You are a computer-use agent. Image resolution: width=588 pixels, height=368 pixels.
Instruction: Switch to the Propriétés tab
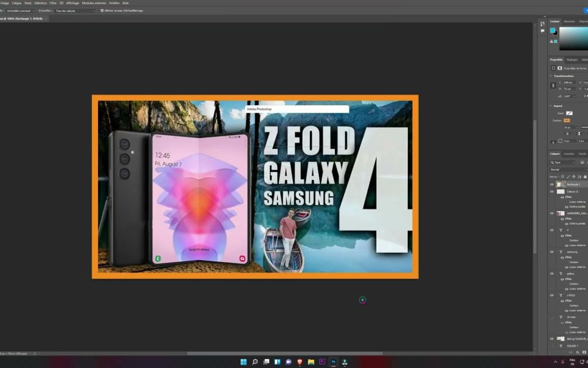(556, 60)
